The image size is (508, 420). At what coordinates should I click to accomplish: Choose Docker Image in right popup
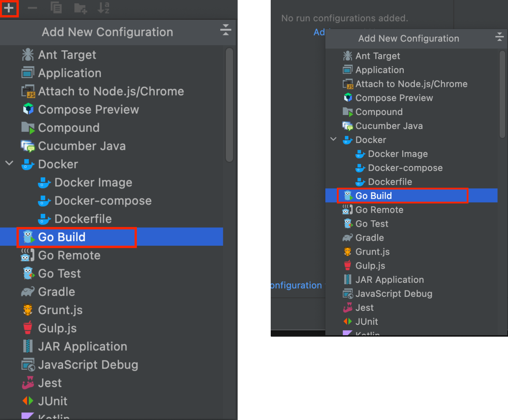[411, 154]
